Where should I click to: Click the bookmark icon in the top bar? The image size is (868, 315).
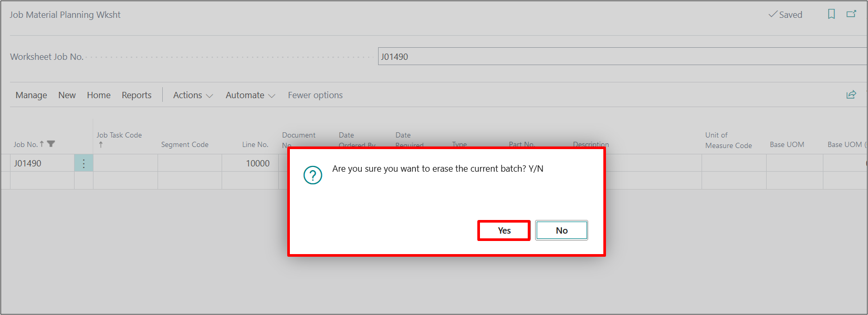pos(831,14)
